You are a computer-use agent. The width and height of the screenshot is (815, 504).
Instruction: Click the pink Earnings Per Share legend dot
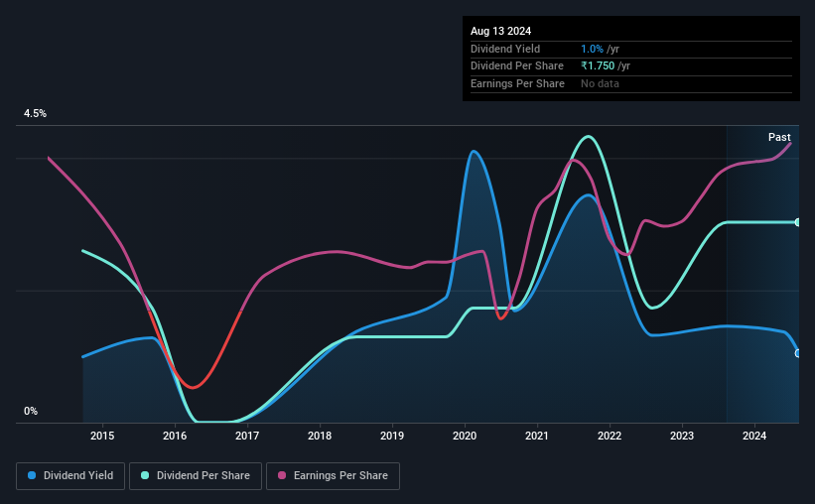coord(282,475)
